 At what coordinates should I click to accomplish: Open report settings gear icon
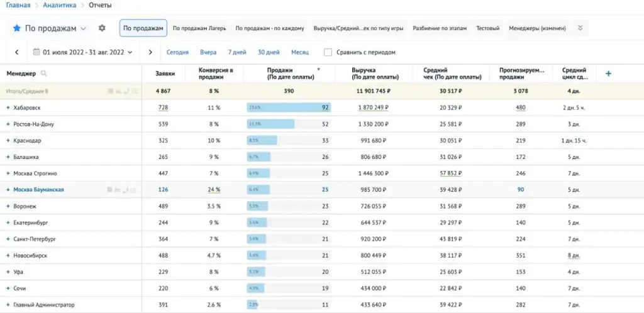pyautogui.click(x=102, y=28)
